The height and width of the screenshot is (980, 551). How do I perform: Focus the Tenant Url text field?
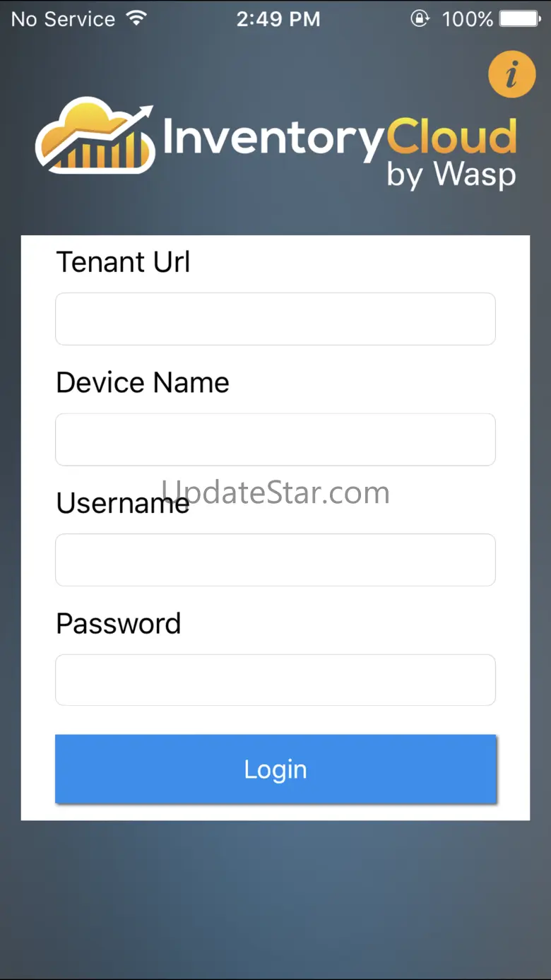click(275, 319)
